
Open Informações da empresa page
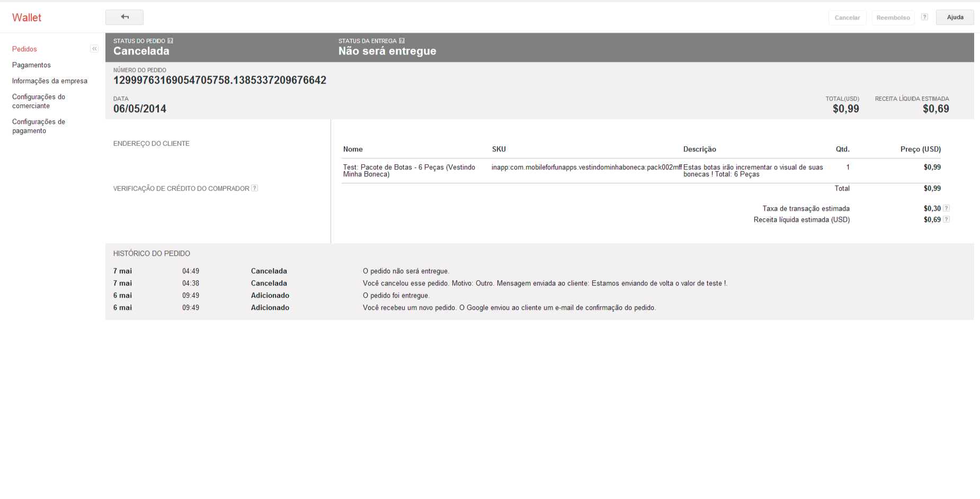(x=50, y=81)
